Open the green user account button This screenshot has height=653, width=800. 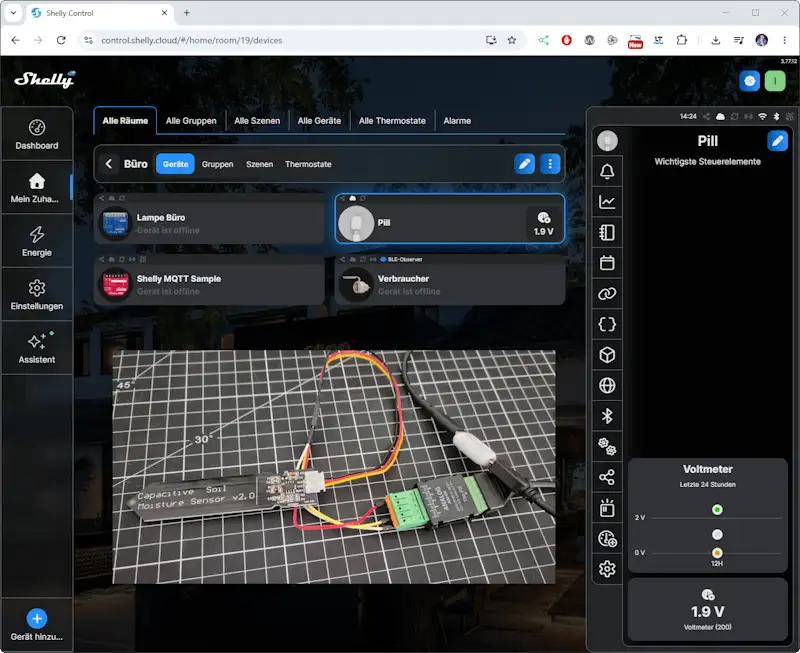pos(775,81)
